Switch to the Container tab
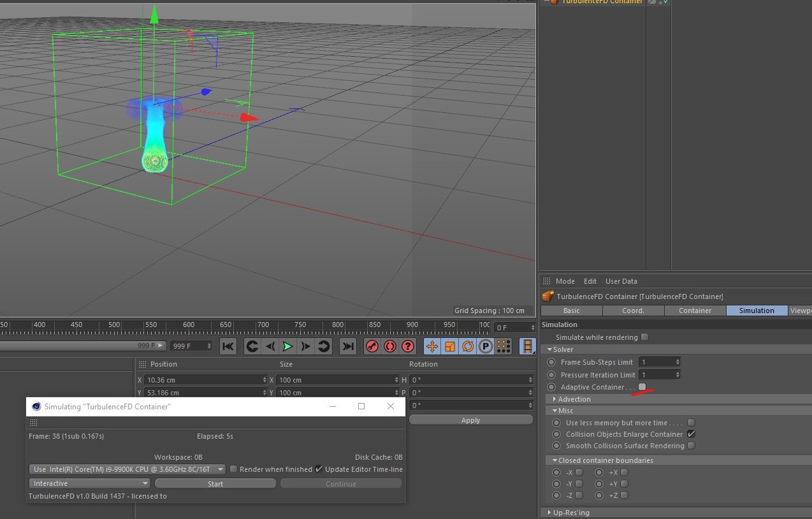This screenshot has height=519, width=812. [695, 311]
